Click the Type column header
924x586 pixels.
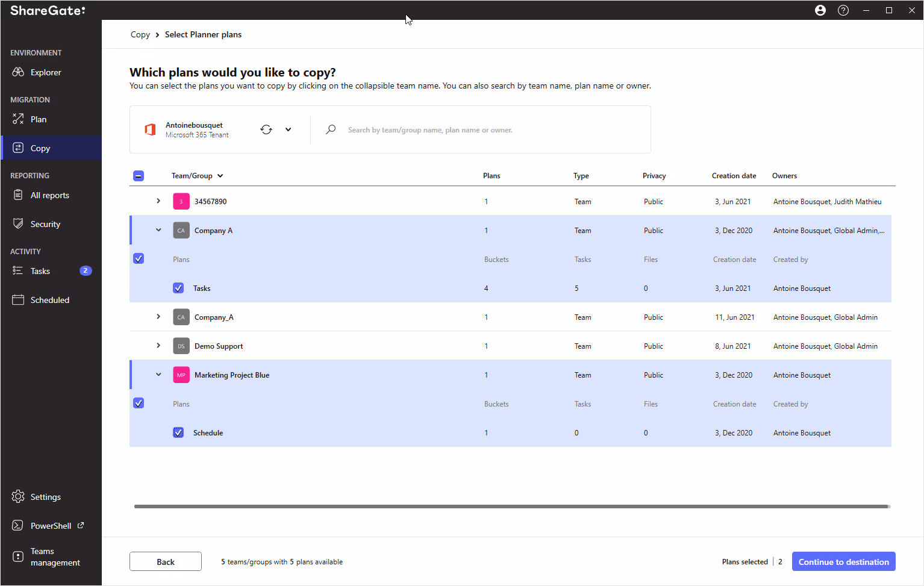point(581,176)
